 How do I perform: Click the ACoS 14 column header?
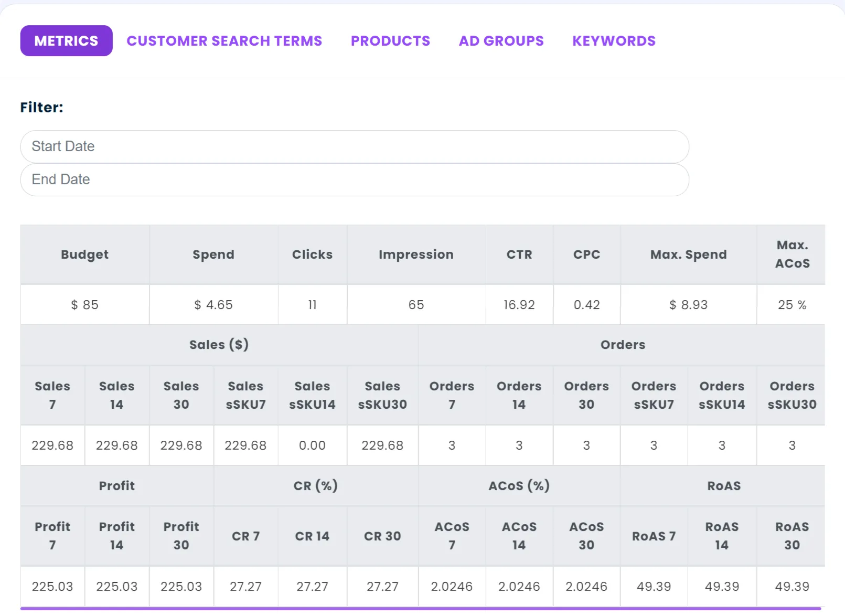coord(519,536)
